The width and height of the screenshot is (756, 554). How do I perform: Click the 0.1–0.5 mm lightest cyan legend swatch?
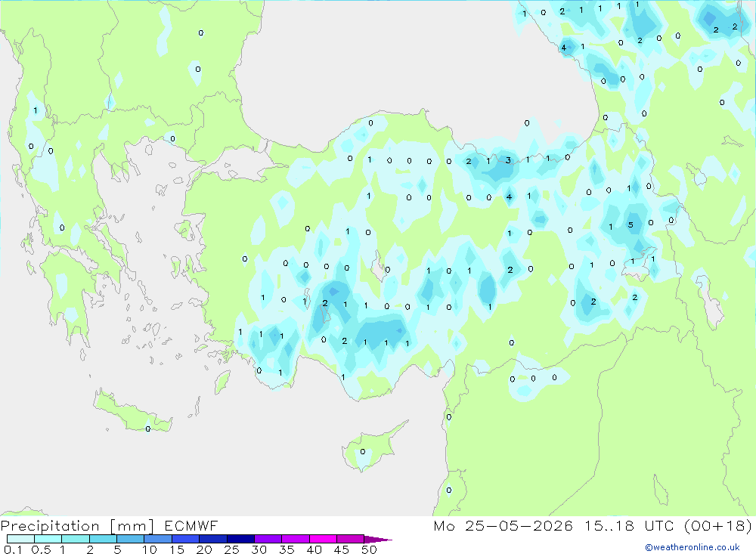pyautogui.click(x=20, y=539)
